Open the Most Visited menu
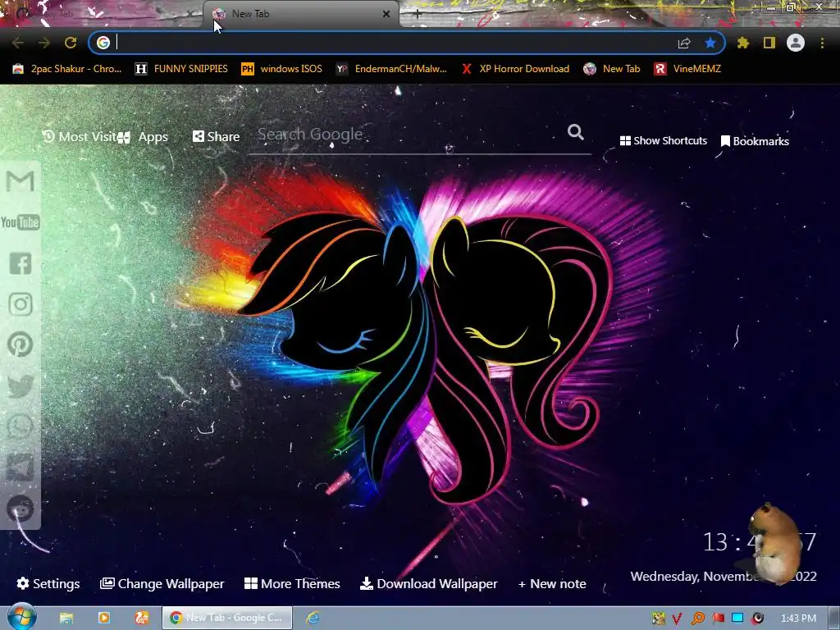 [79, 137]
